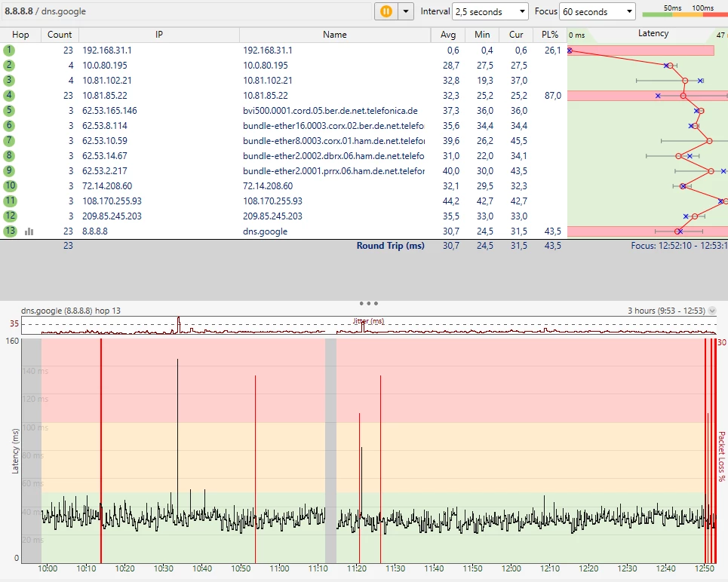Select IP 209.85.245.203 row
This screenshot has height=582, width=728.
click(112, 216)
